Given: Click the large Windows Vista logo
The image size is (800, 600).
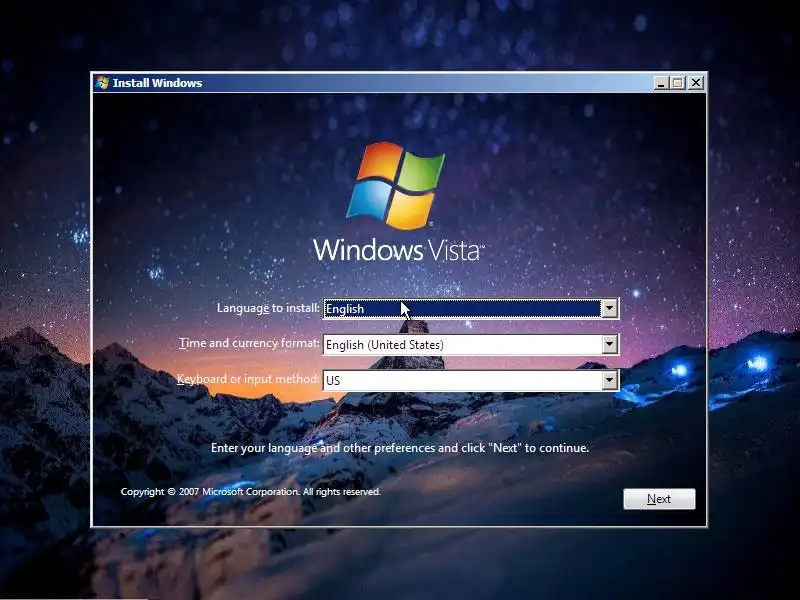Looking at the screenshot, I should pyautogui.click(x=396, y=185).
